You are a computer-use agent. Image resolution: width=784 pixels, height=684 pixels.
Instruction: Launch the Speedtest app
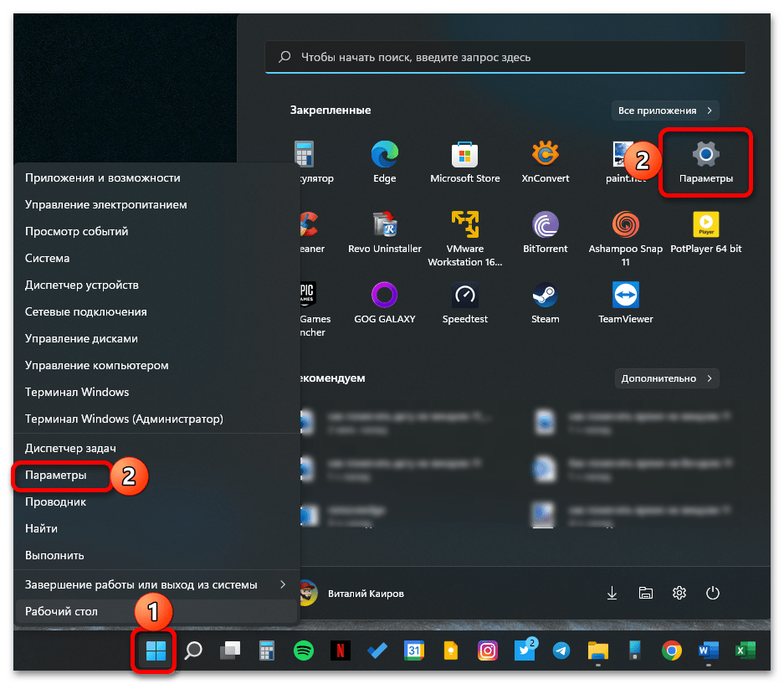[x=464, y=303]
